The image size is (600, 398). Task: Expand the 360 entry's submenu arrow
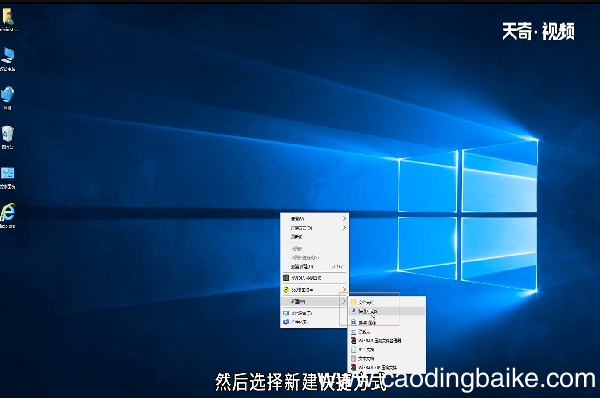(x=344, y=290)
